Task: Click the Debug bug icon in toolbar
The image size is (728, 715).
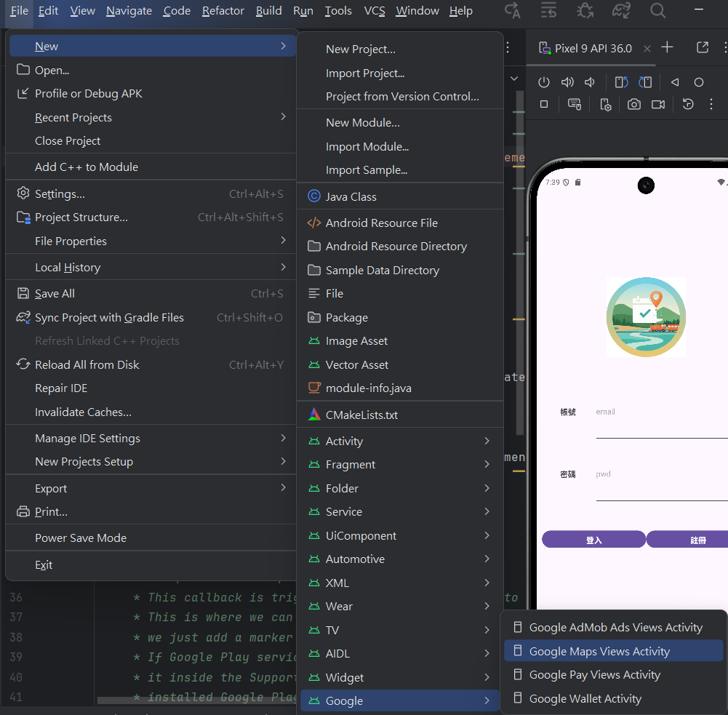Action: pyautogui.click(x=585, y=10)
